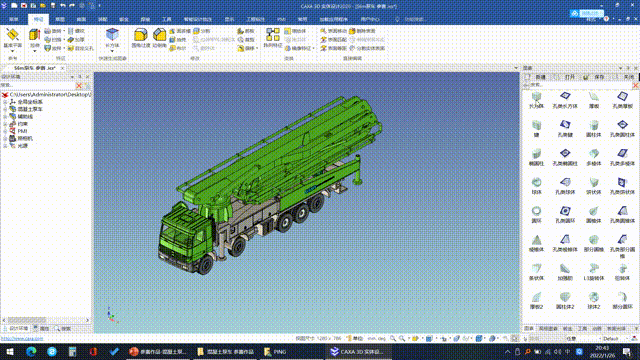Expand the 照相机 camera tree node
The width and height of the screenshot is (640, 360).
click(5, 139)
